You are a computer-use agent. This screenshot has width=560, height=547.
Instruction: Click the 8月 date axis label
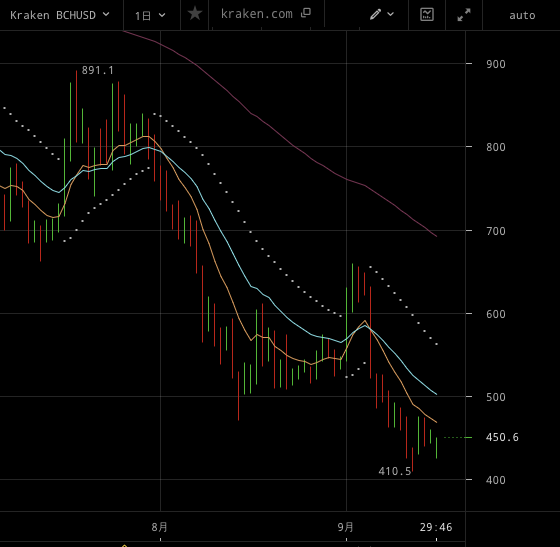[159, 527]
